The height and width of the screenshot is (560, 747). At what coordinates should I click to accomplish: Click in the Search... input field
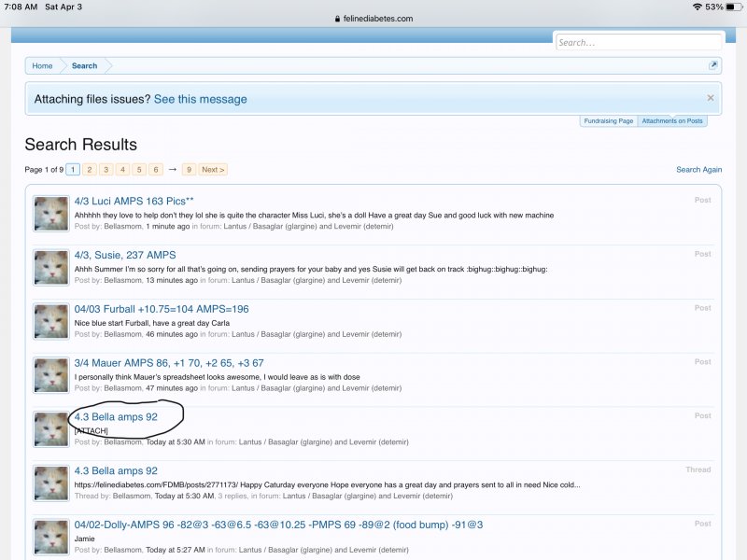pos(638,42)
